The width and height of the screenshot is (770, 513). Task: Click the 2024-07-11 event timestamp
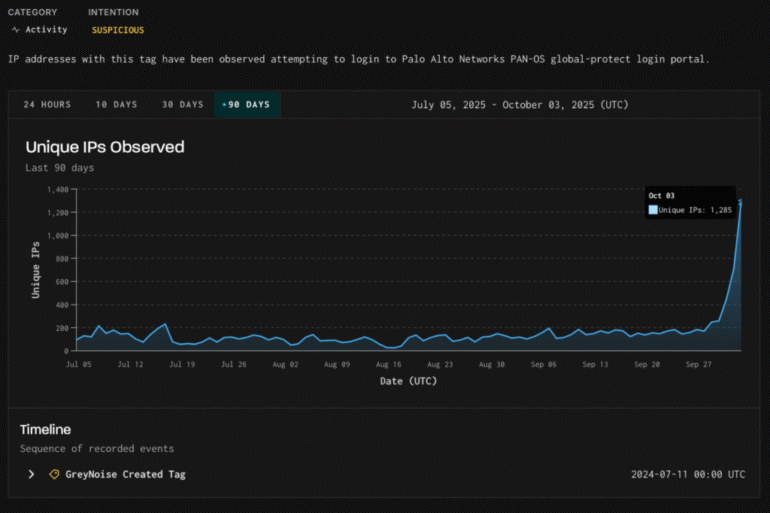pos(688,474)
